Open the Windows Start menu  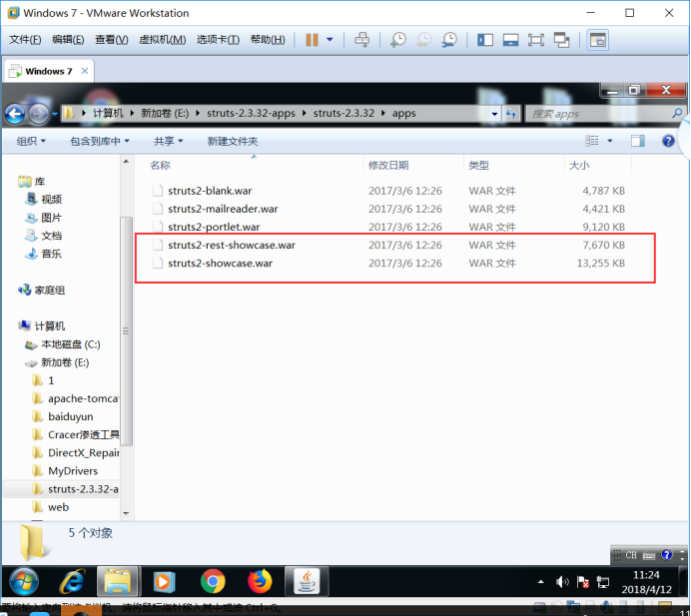pyautogui.click(x=24, y=581)
